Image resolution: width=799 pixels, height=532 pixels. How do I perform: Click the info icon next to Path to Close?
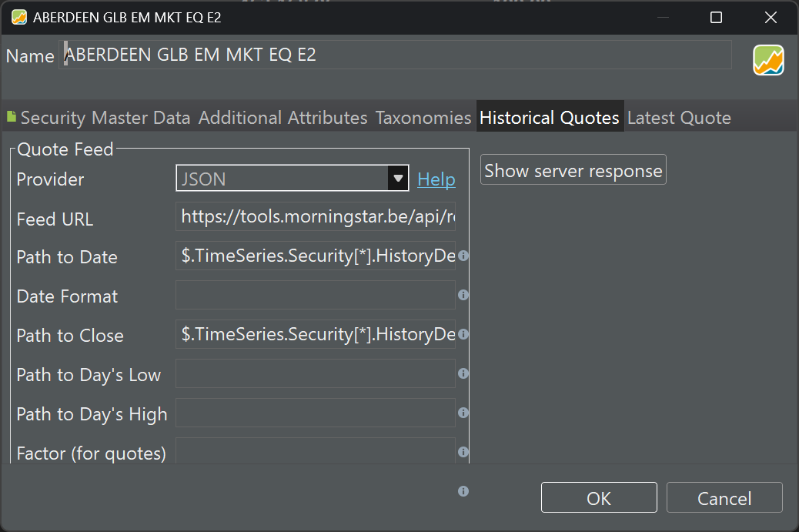click(x=463, y=334)
